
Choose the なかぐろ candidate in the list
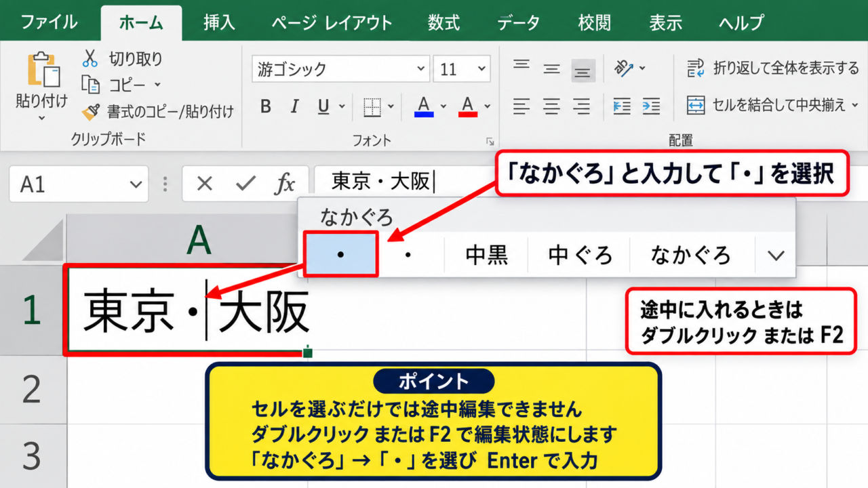click(x=691, y=255)
